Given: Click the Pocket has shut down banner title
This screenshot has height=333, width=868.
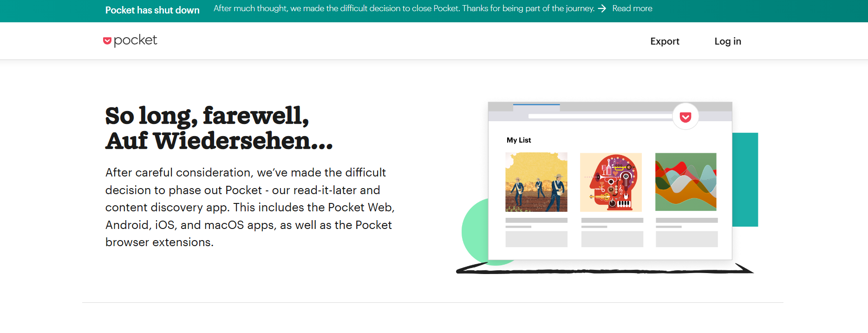Looking at the screenshot, I should tap(152, 10).
